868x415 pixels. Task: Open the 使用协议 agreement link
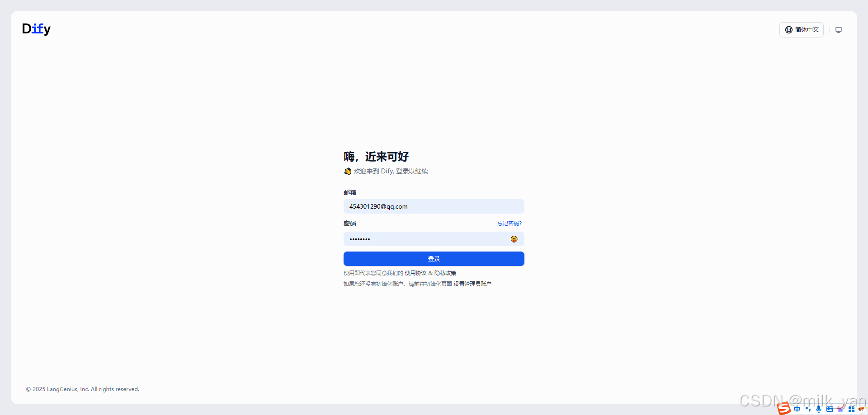click(415, 273)
